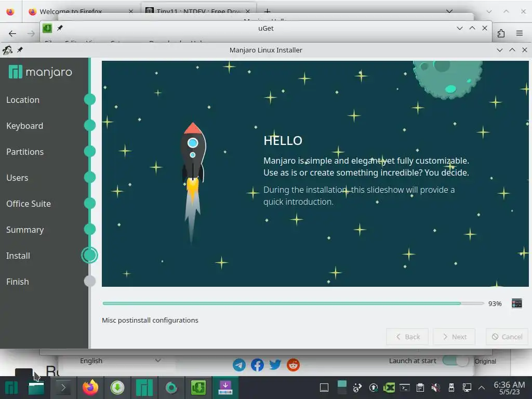Open the circular teal app in taskbar
The image size is (532, 399).
(171, 388)
